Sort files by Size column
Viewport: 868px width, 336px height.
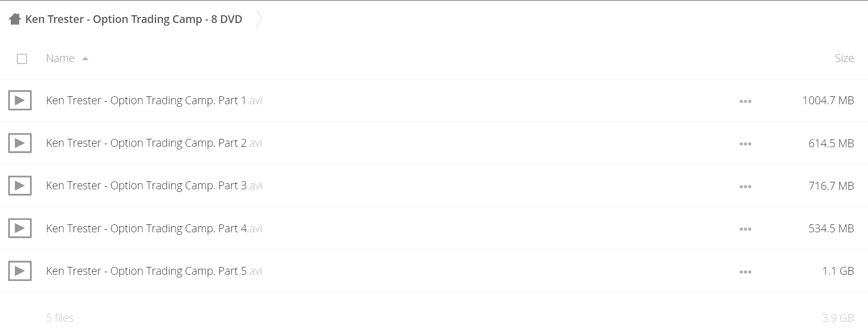click(844, 58)
